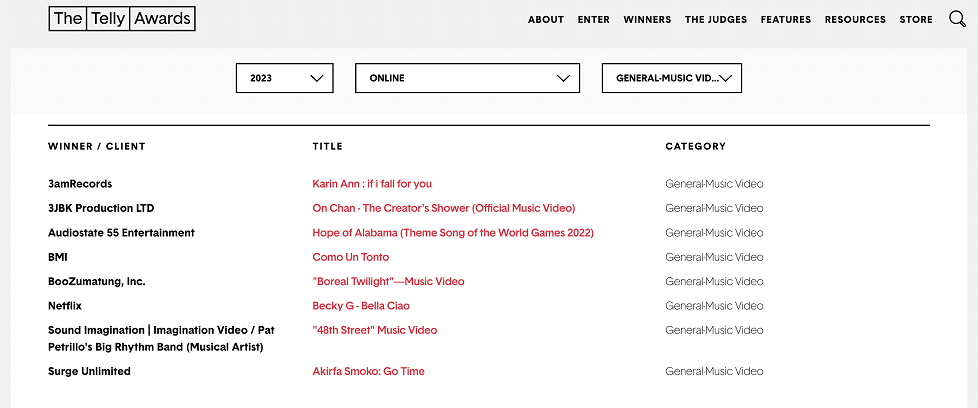Visit the STORE page

[x=916, y=20]
